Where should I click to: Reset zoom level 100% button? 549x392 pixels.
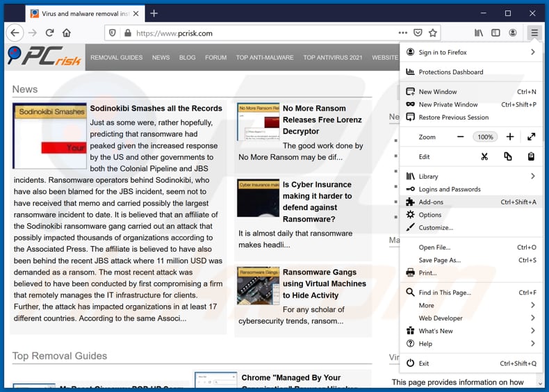coord(485,137)
